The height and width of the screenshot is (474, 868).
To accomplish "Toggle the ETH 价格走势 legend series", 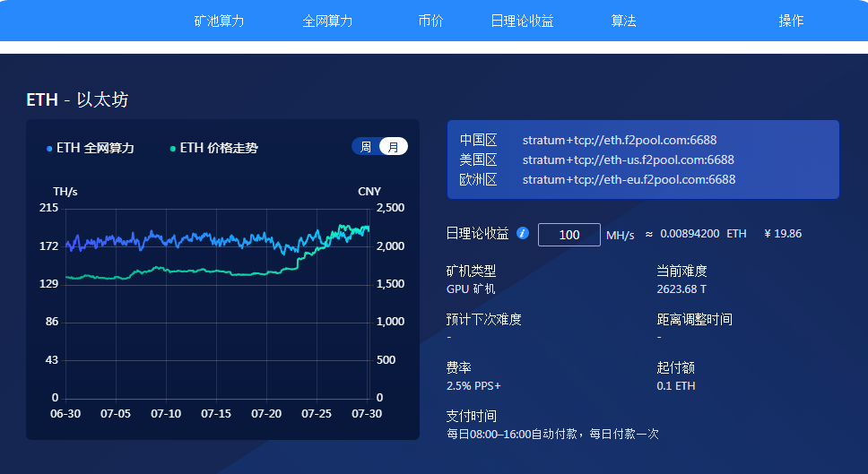I will coord(213,148).
